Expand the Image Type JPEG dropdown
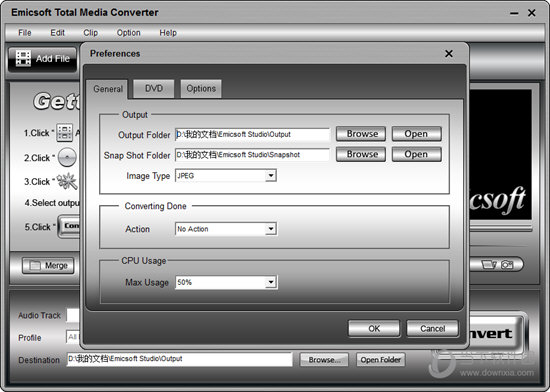The image size is (550, 392). pos(270,175)
